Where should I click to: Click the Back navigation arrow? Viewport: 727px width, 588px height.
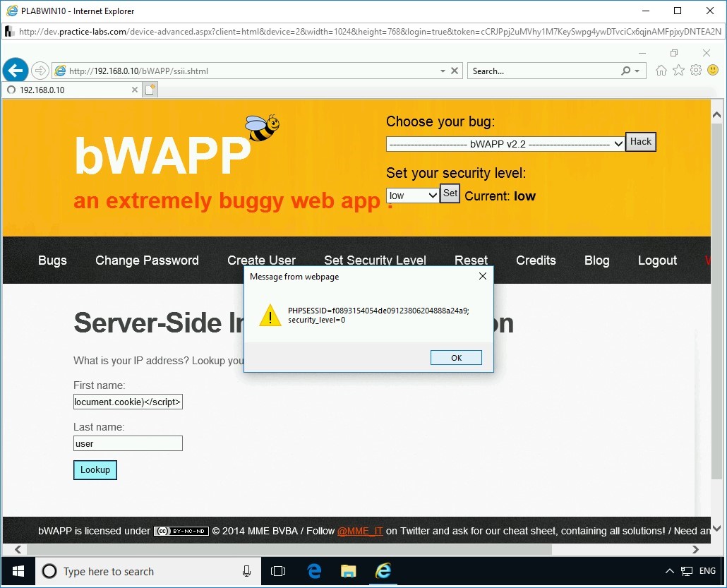pyautogui.click(x=16, y=70)
